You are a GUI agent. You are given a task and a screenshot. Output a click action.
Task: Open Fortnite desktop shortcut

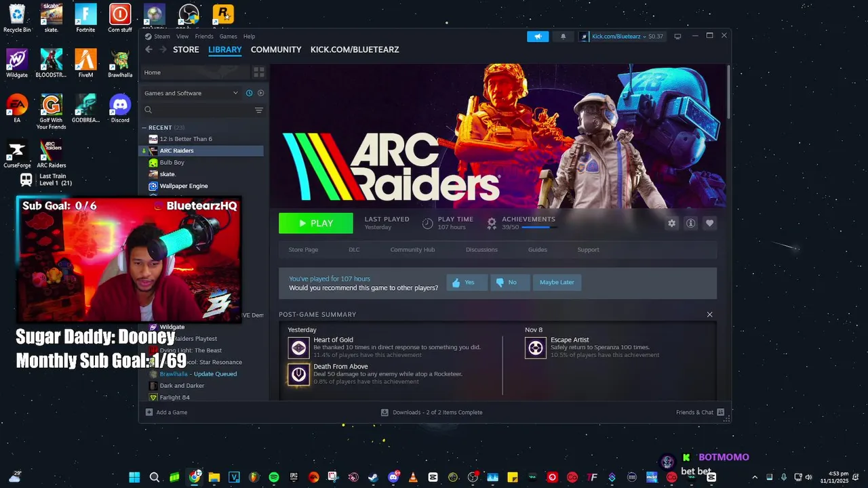pos(85,18)
